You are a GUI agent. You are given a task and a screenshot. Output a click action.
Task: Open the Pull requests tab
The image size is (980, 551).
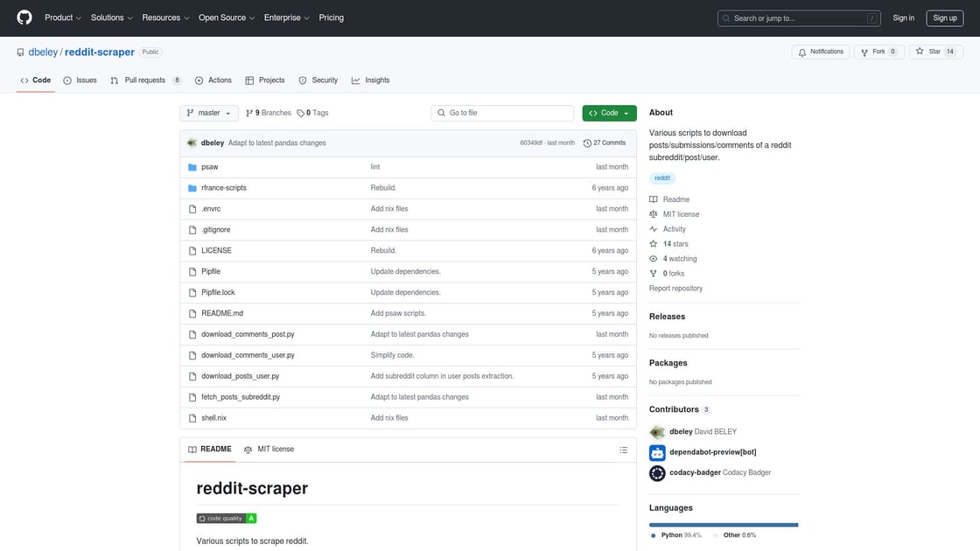coord(145,80)
